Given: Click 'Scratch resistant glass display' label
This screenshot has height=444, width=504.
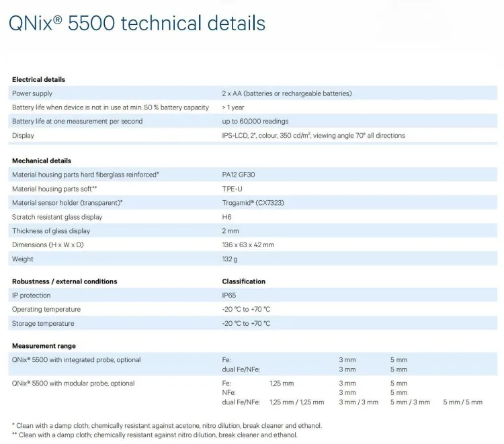Looking at the screenshot, I should coord(57,217).
